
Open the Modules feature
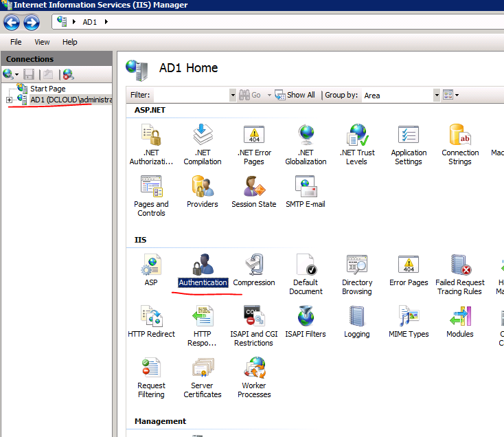[460, 322]
